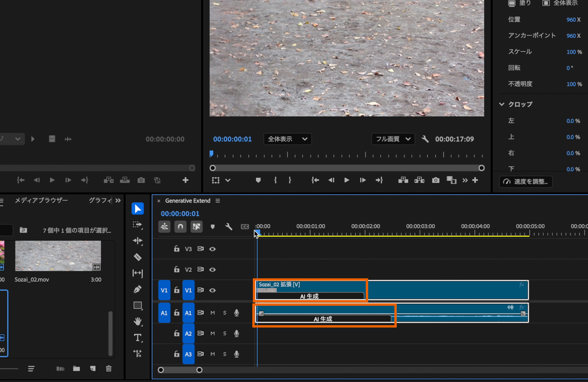Switch to メディアブラウザー tab
Image resolution: width=588 pixels, height=382 pixels.
pyautogui.click(x=41, y=200)
